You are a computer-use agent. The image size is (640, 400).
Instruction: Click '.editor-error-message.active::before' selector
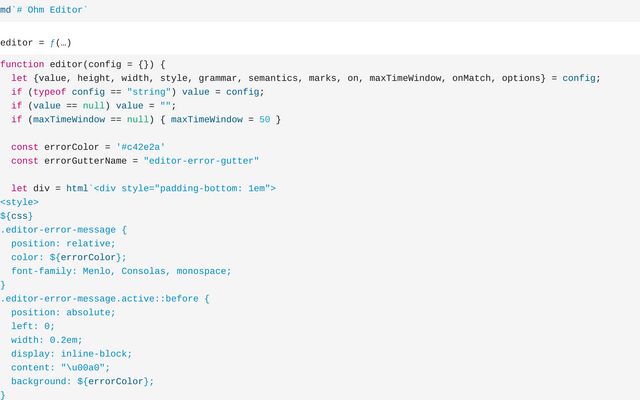[99, 299]
